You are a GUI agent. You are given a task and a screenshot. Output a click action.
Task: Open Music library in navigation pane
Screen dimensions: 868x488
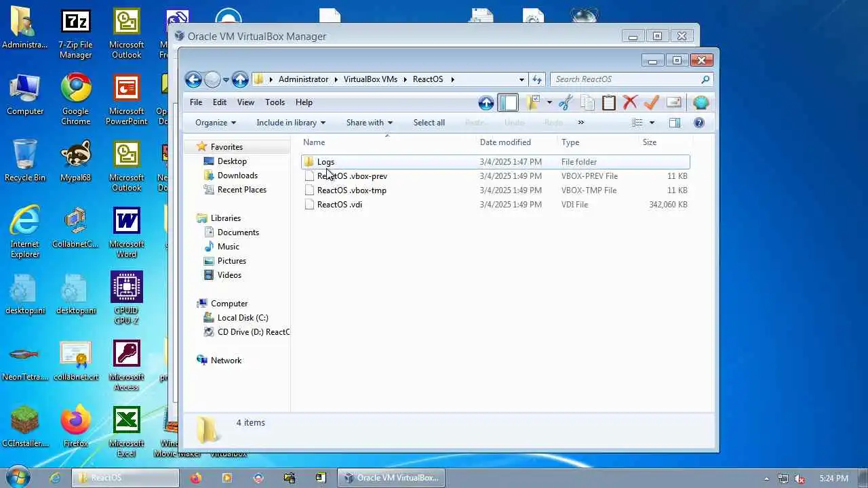point(228,247)
